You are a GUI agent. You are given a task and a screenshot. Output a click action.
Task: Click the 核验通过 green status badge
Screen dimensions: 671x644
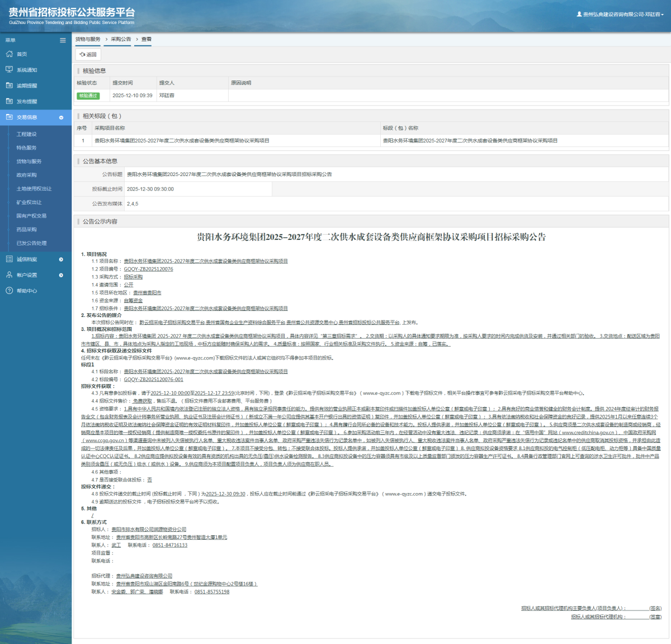click(x=88, y=96)
